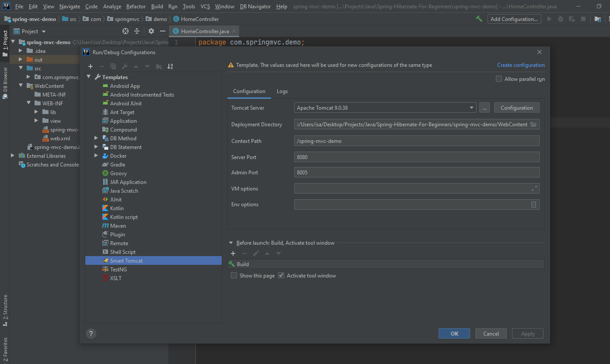610x364 pixels.
Task: Select HomeController.java editor tab
Action: coord(205,31)
